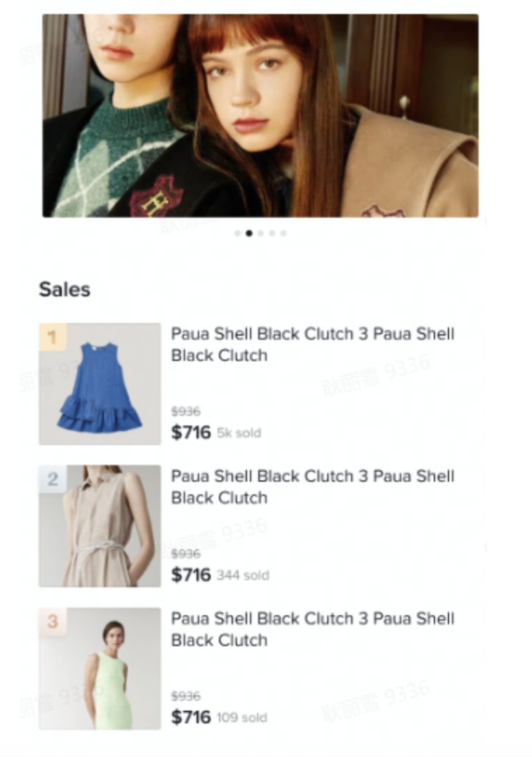Click the strikethrough $936 price of first item

[186, 412]
